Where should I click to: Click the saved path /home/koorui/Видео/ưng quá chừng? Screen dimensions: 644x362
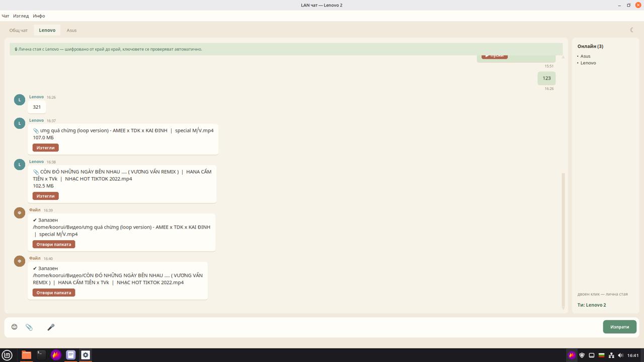122,231
